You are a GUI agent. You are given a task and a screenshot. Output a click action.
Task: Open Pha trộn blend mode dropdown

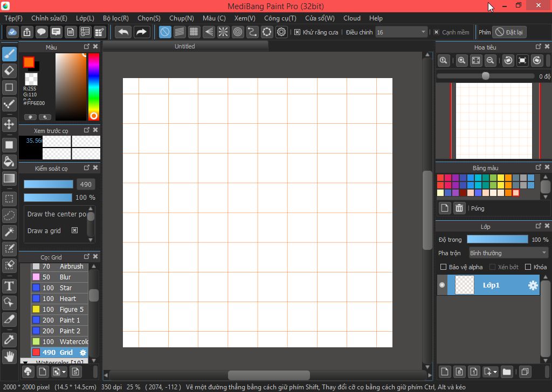pyautogui.click(x=508, y=253)
